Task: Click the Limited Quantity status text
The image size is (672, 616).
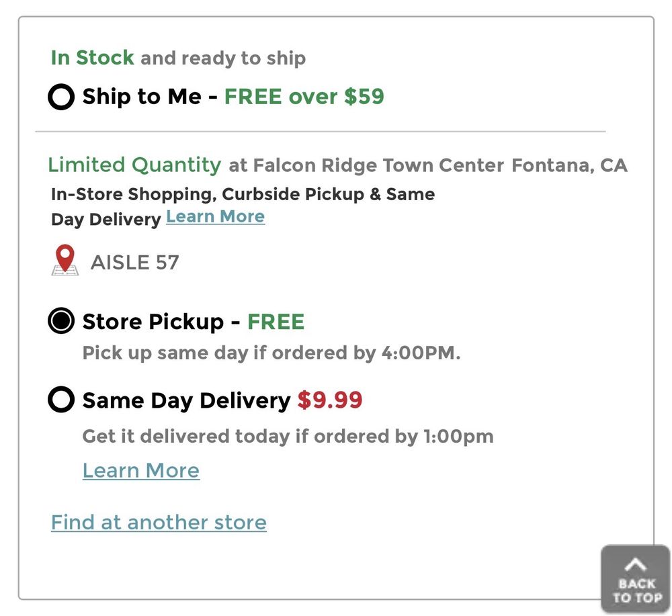Action: (x=134, y=165)
